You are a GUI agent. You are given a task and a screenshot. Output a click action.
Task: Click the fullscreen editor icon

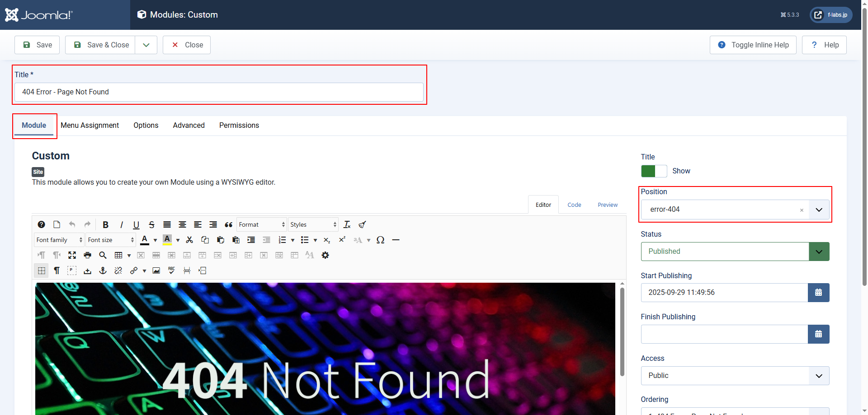pyautogui.click(x=72, y=256)
